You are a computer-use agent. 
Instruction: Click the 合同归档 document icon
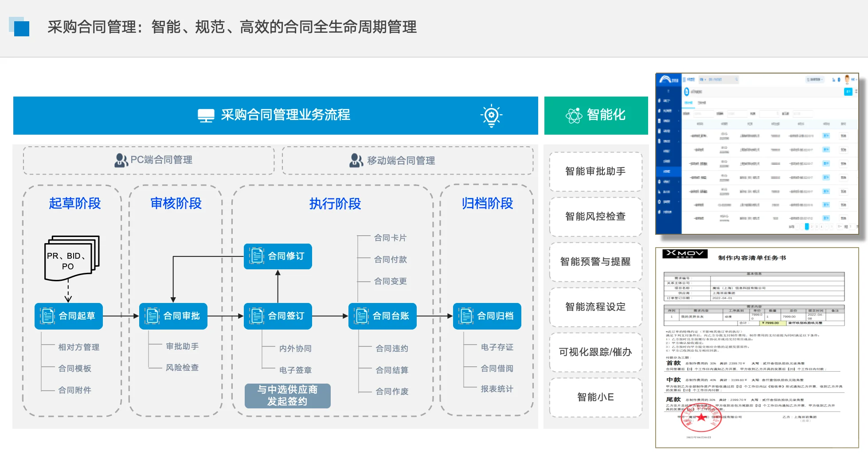coord(465,315)
